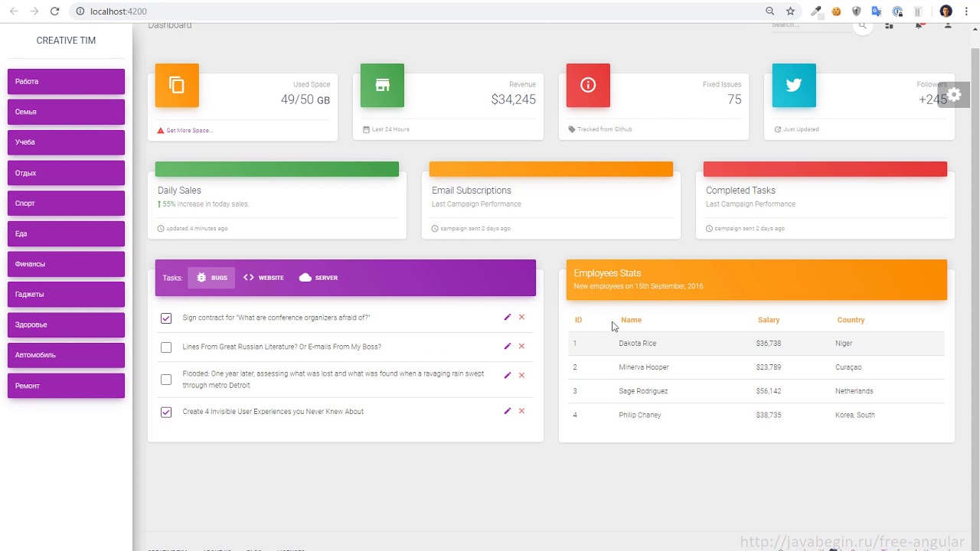Viewport: 980px width, 551px height.
Task: Click the Name column header
Action: tap(631, 320)
